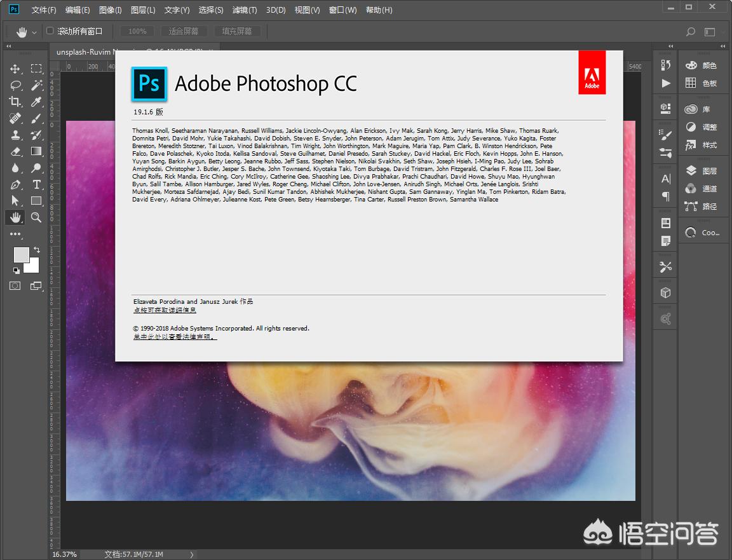Select the Move tool
The height and width of the screenshot is (560, 732).
coord(15,69)
